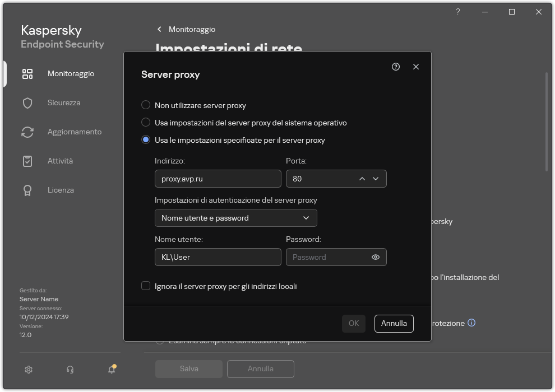The width and height of the screenshot is (555, 392).
Task: Select the Monitoraggio grid icon in sidebar
Action: 27,73
